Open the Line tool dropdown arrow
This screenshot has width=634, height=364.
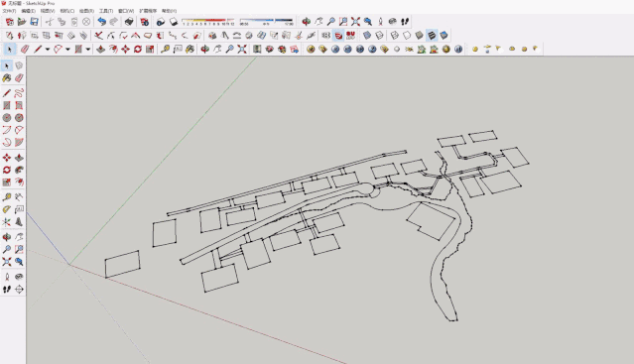[48, 50]
